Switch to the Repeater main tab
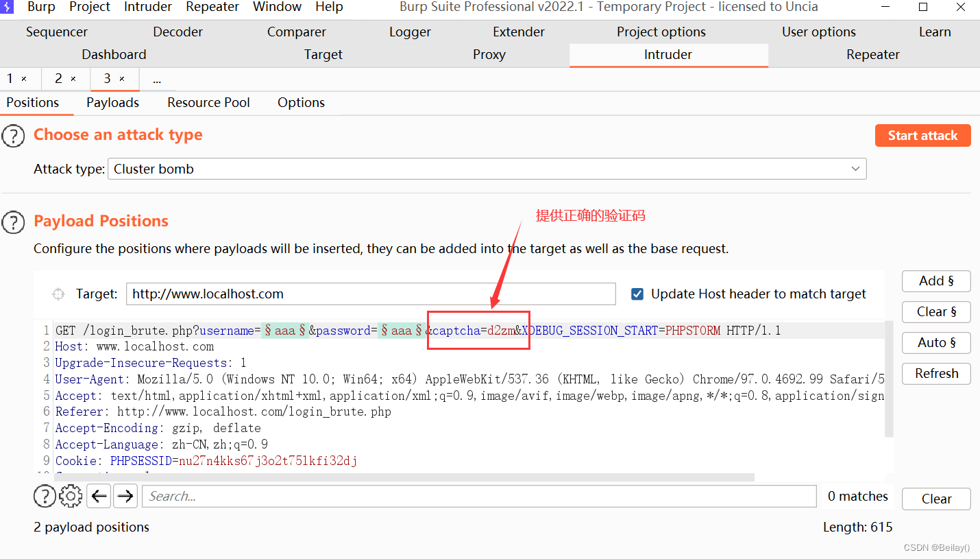This screenshot has height=559, width=980. click(873, 55)
